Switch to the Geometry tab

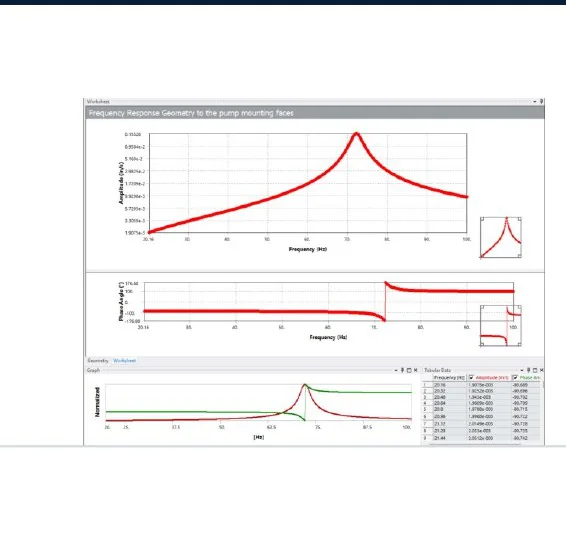(x=98, y=361)
